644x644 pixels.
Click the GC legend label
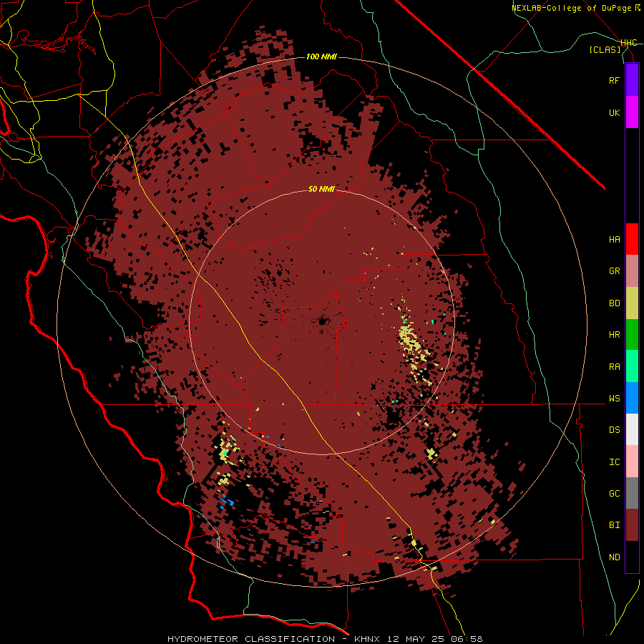tap(615, 494)
